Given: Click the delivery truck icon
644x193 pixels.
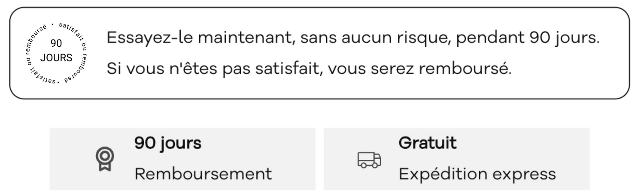Looking at the screenshot, I should pos(369,160).
